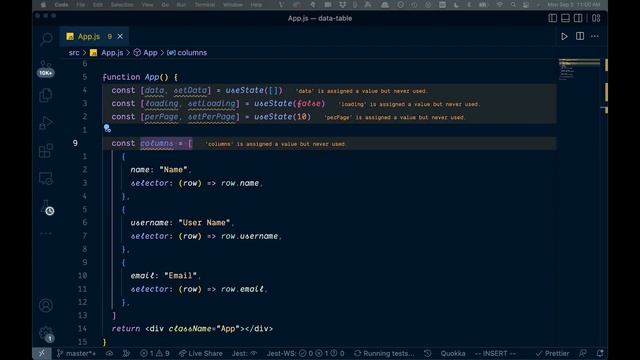Viewport: 640px width, 360px height.
Task: Open the src breadcrumb folder
Action: [74, 53]
